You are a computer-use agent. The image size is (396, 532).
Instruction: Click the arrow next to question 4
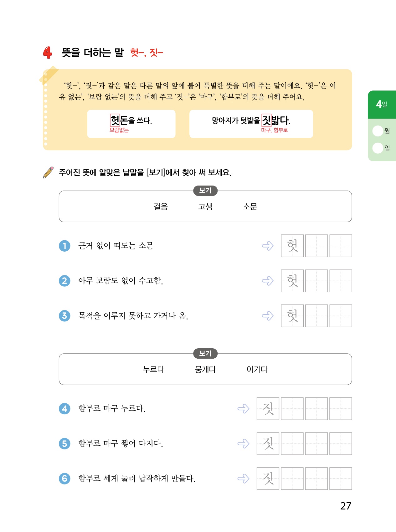point(243,408)
